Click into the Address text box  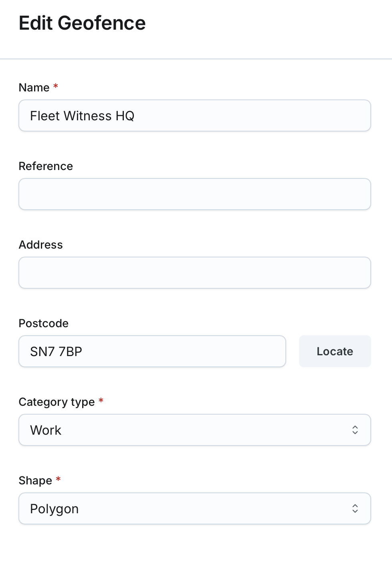(195, 273)
